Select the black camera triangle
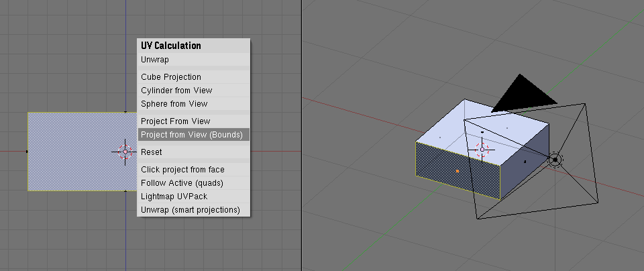Viewport: 644px width, 271px height. pyautogui.click(x=524, y=95)
